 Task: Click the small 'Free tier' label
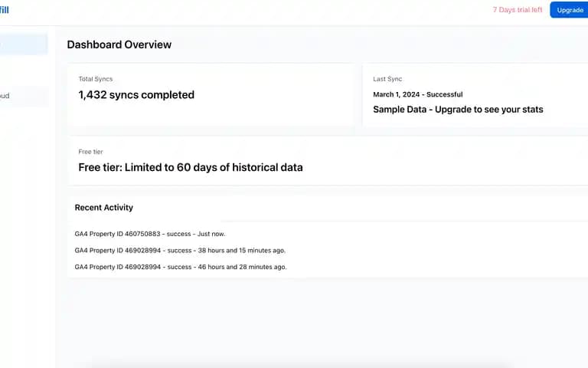(91, 152)
